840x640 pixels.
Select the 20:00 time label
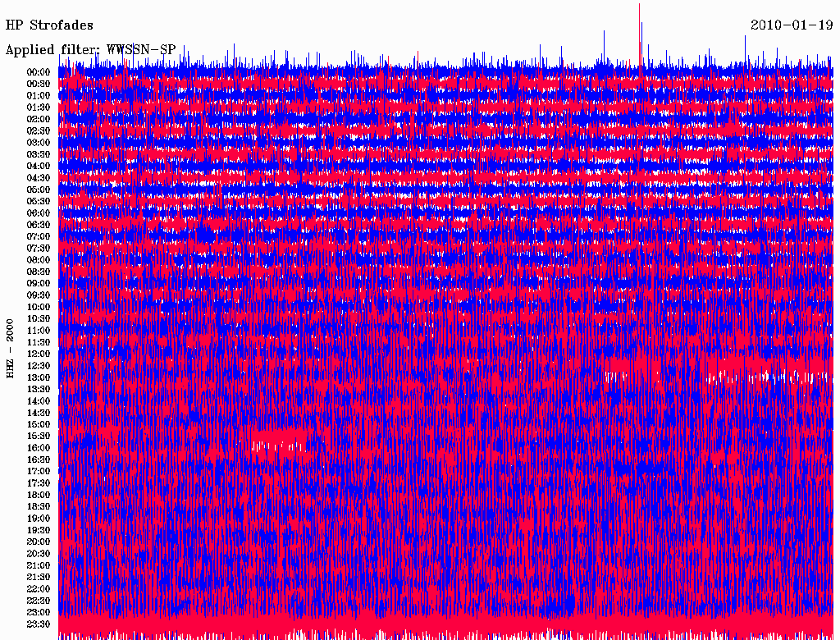point(39,542)
